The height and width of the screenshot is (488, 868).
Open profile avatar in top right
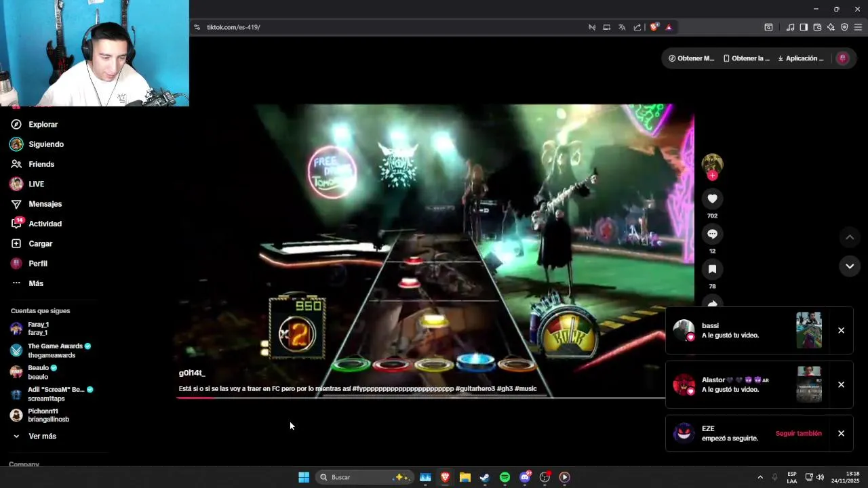point(843,58)
